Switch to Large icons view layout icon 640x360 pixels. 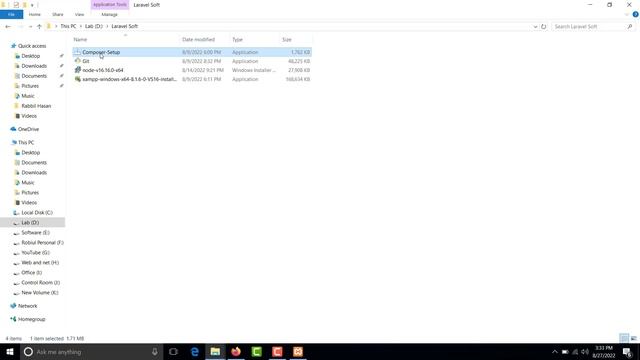(x=633, y=338)
